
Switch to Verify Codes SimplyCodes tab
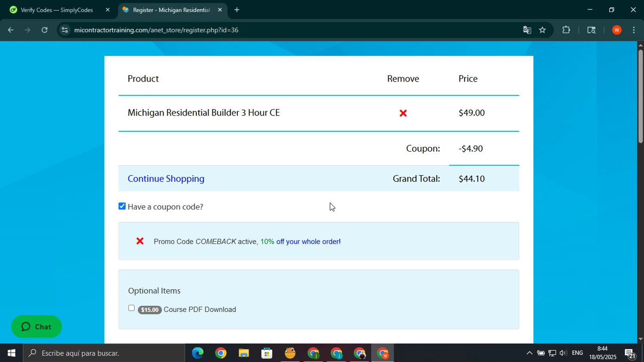pyautogui.click(x=57, y=10)
